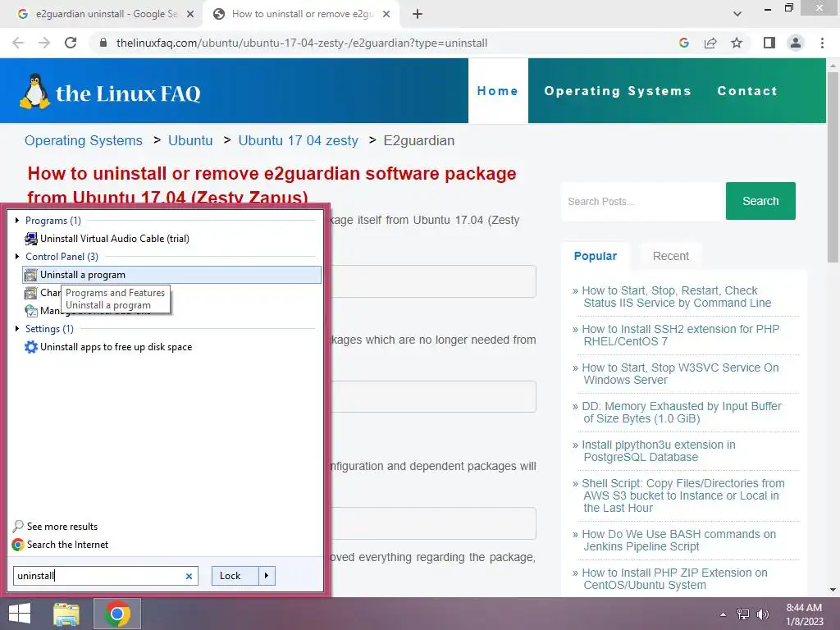Clear the start menu search text with X
This screenshot has width=840, height=630.
189,577
